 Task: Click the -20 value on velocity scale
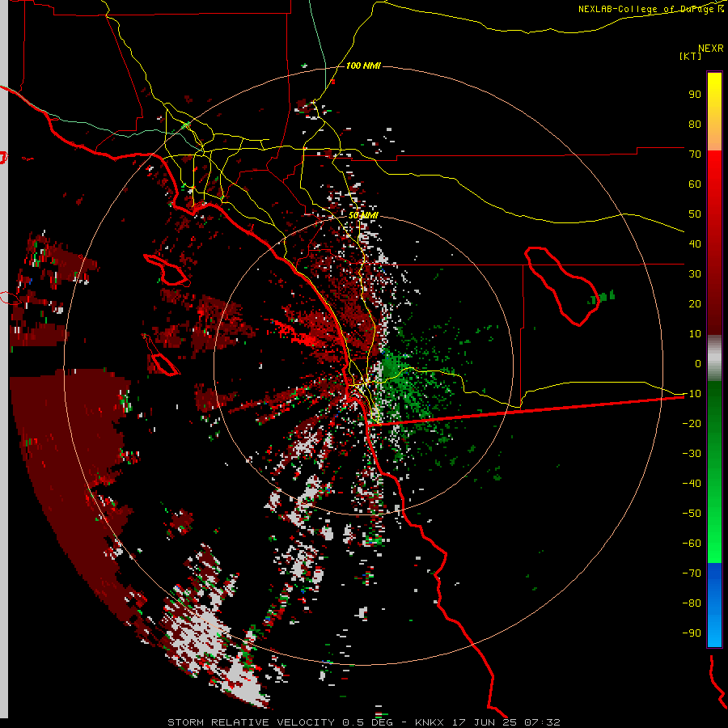click(692, 423)
